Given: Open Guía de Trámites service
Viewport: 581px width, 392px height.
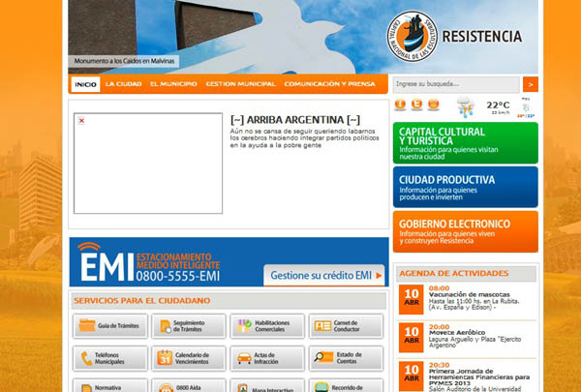Looking at the screenshot, I should (x=110, y=326).
